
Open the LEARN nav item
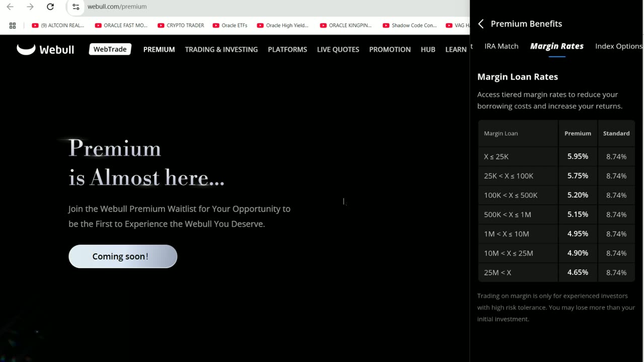point(456,49)
